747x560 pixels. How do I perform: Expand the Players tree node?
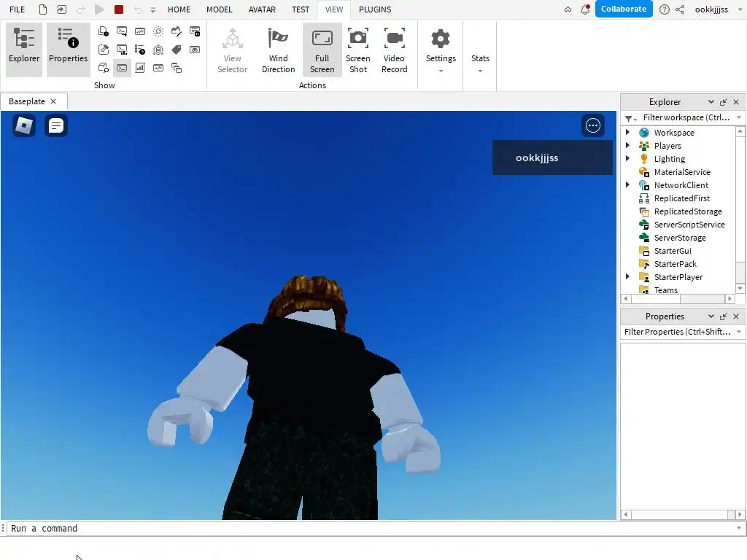[x=627, y=146]
